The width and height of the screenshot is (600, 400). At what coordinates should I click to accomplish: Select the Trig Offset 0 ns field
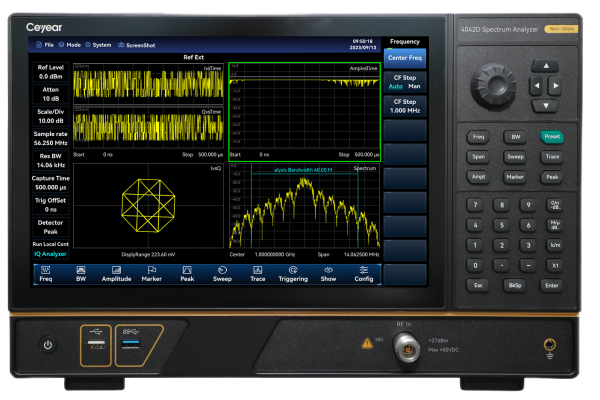pyautogui.click(x=51, y=205)
